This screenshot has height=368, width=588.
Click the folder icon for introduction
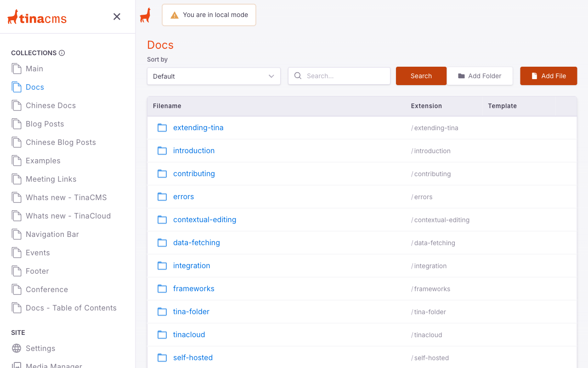[162, 150]
